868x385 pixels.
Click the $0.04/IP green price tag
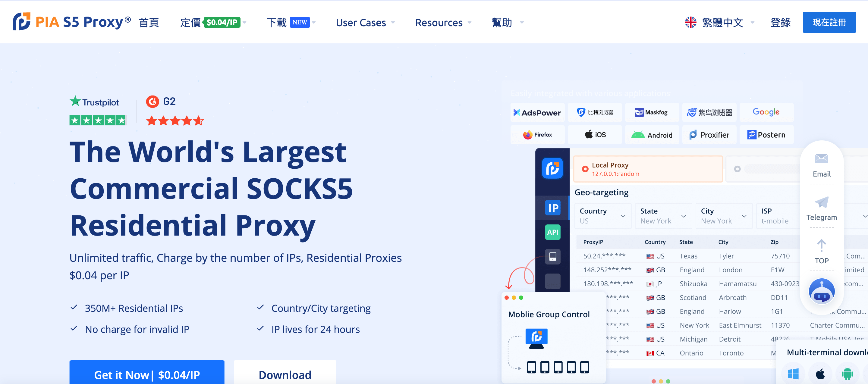(x=222, y=22)
